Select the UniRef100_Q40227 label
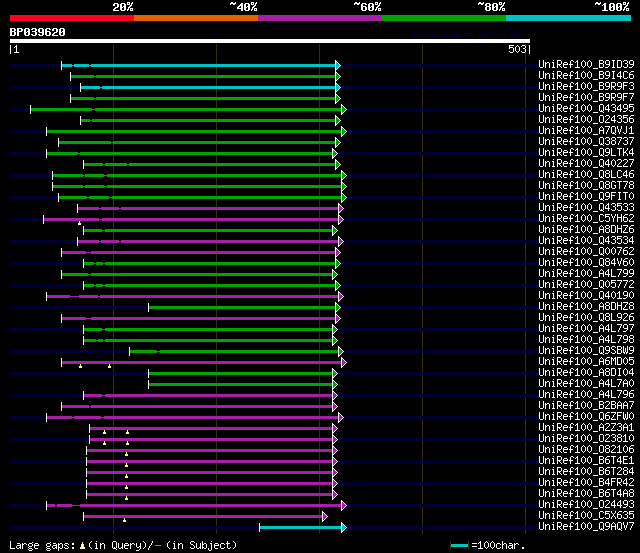 click(586, 164)
